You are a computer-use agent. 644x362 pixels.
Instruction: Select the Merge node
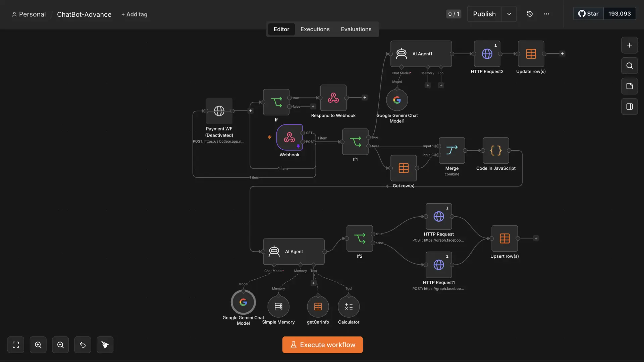tap(452, 150)
